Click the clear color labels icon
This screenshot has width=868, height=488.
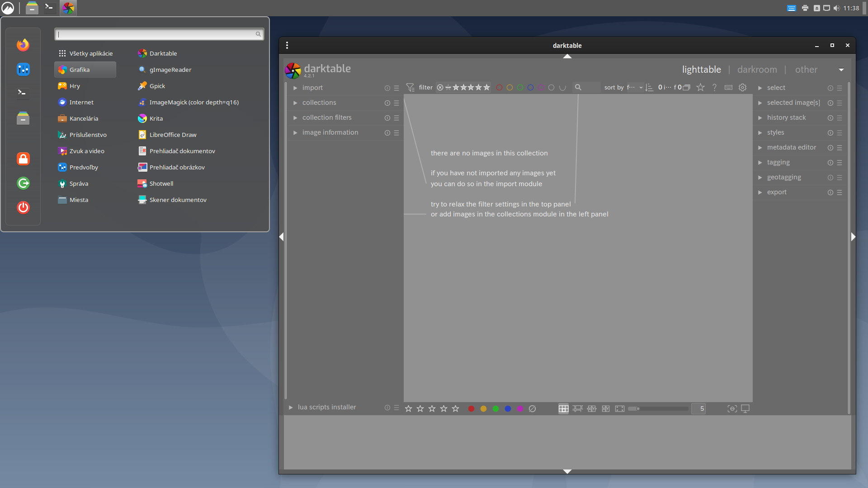pos(532,408)
